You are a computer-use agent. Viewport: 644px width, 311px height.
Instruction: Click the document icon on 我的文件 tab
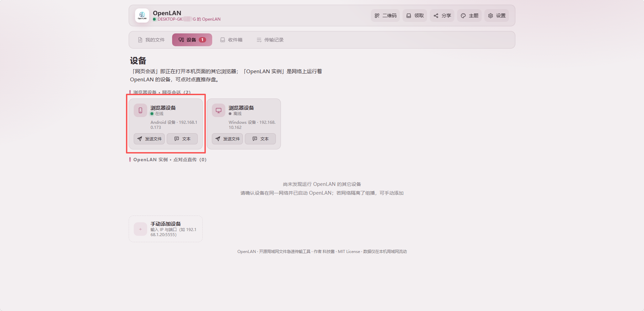tap(140, 40)
